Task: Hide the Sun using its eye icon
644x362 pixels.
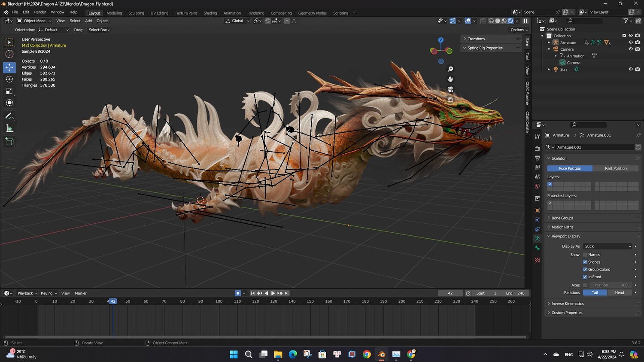Action: 631,69
